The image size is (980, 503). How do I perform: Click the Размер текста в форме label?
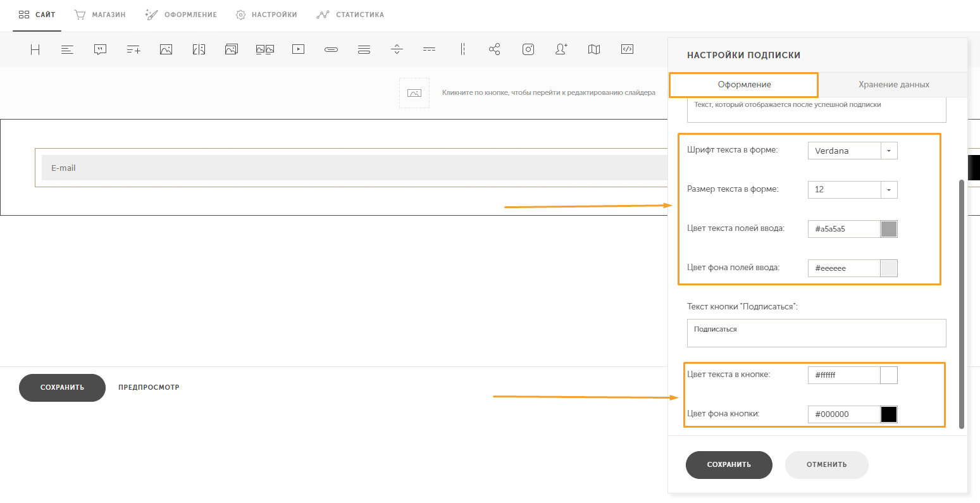tap(733, 189)
